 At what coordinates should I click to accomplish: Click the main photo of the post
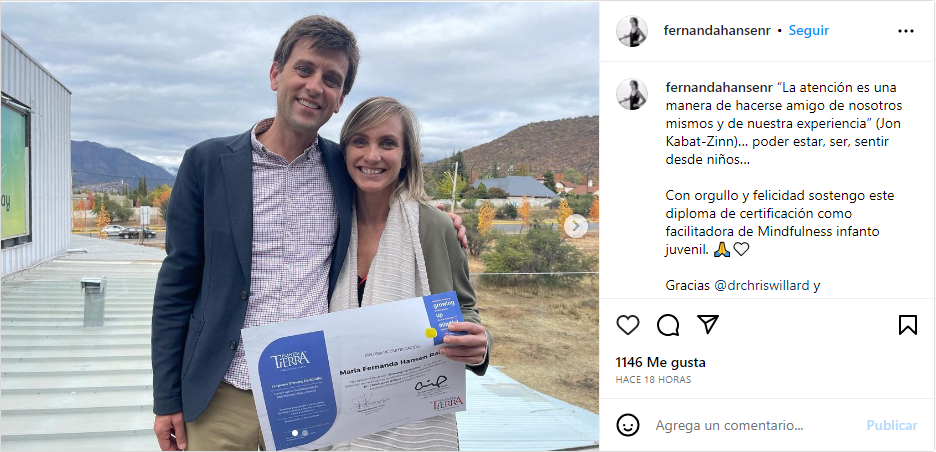click(300, 226)
